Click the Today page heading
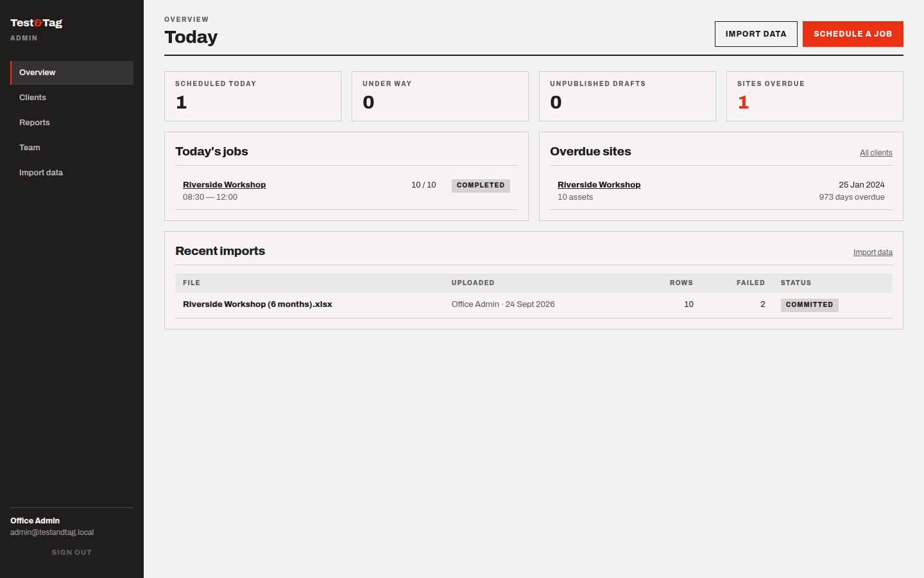The image size is (924, 578). coord(191,37)
